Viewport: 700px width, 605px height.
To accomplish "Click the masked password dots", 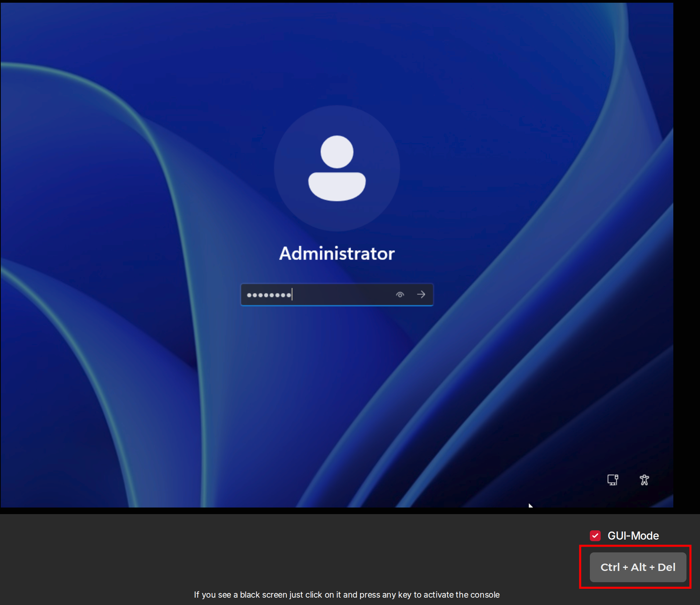I will click(269, 295).
